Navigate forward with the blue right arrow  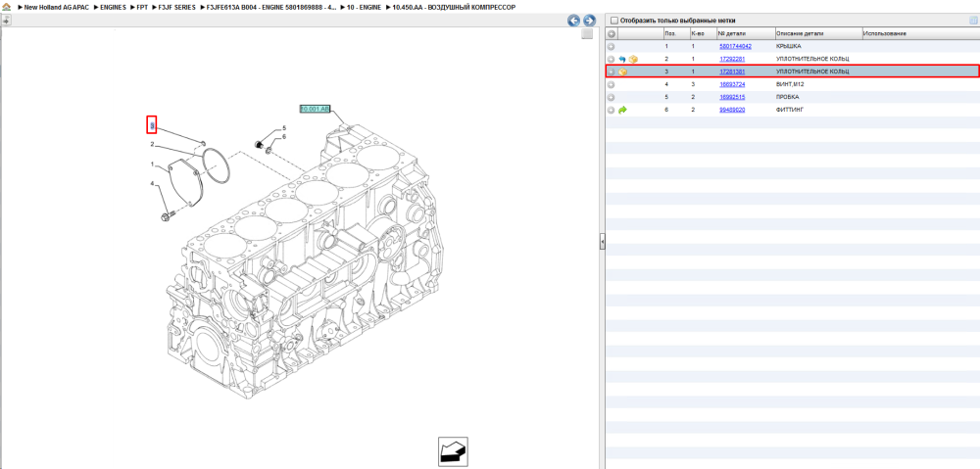point(588,21)
